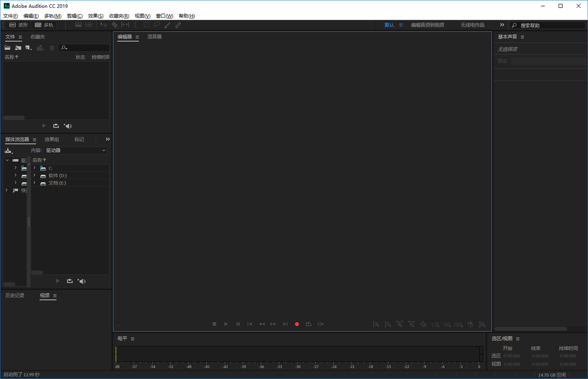Select the Time Selection tool
The image size is (588, 379).
coord(136,25)
